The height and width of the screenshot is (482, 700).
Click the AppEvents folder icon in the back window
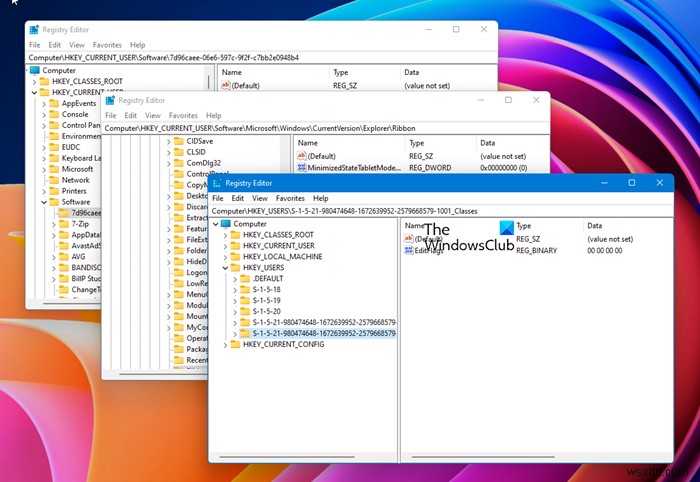coord(54,104)
